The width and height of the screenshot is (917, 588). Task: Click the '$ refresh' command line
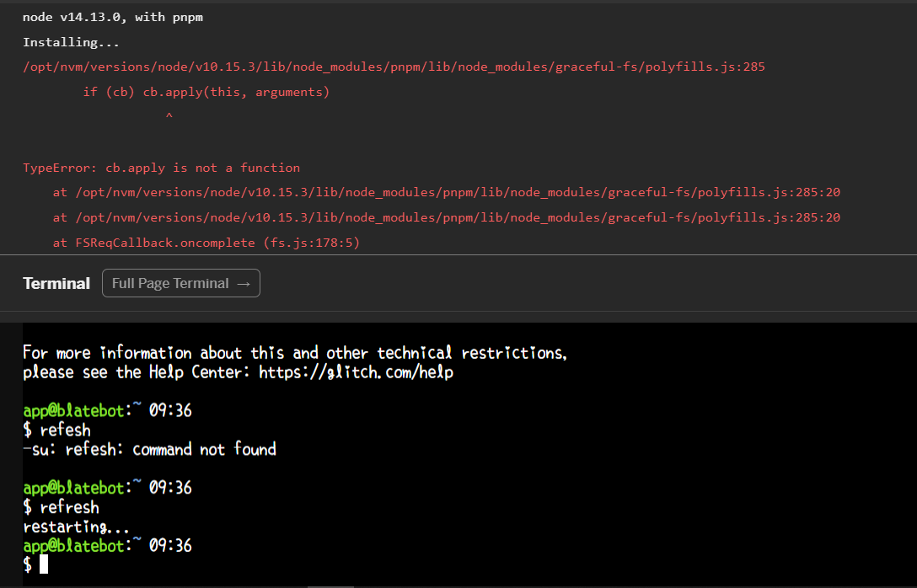(x=61, y=508)
